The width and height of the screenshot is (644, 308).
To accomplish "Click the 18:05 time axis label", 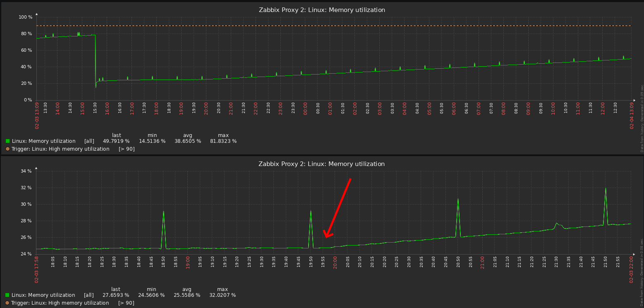I will (x=53, y=262).
